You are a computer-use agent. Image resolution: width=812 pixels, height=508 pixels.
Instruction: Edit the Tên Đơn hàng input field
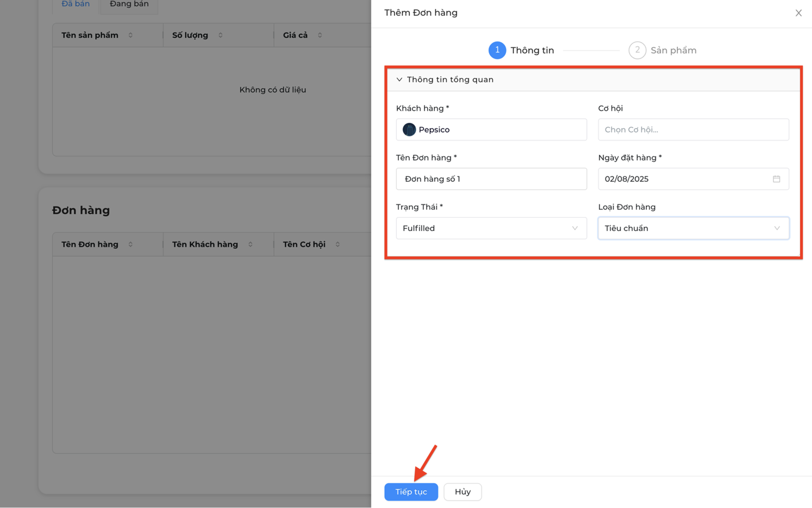pyautogui.click(x=491, y=179)
